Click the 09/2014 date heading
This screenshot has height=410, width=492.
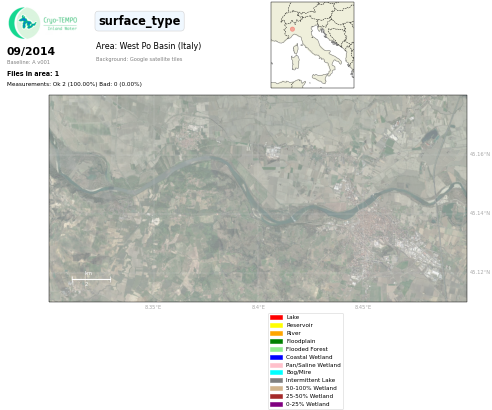(x=31, y=51)
